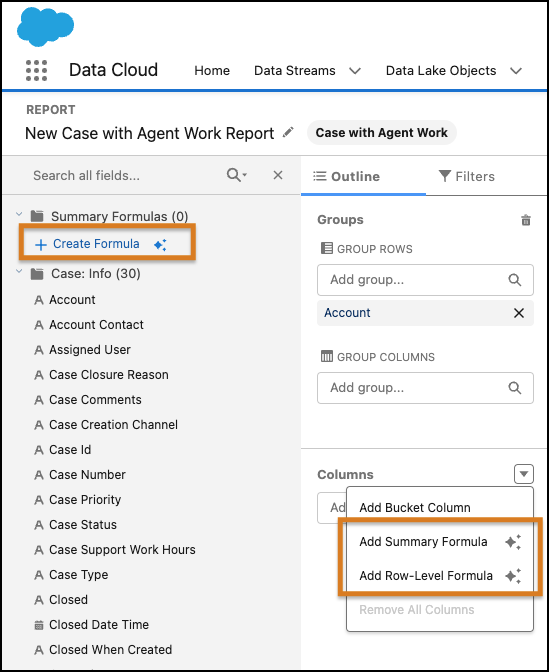This screenshot has width=549, height=672.
Task: Delete all groups with the trash icon
Action: point(526,220)
